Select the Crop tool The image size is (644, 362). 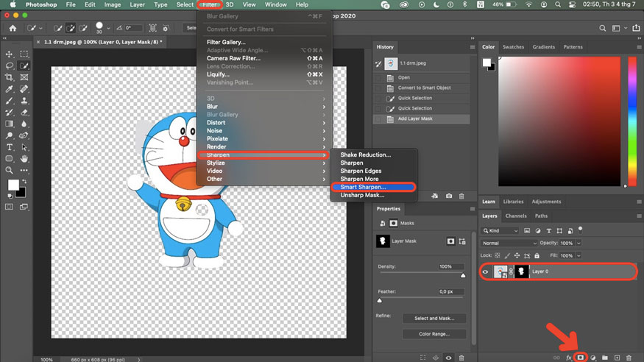point(10,77)
